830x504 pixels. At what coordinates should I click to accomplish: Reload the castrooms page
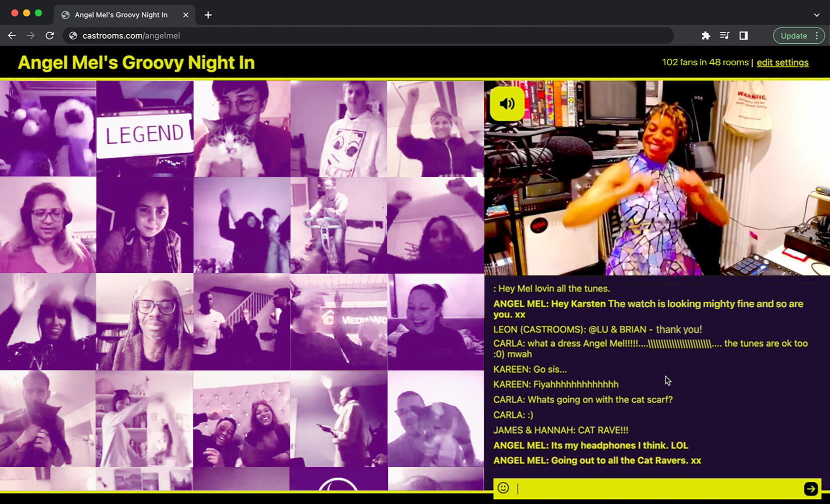point(50,36)
